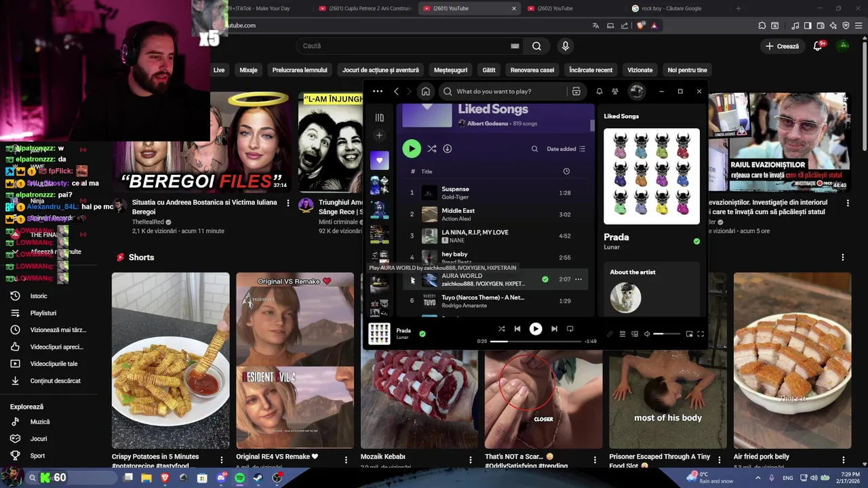Select the Noi pentru tine chip
Image resolution: width=868 pixels, height=488 pixels.
[x=687, y=70]
